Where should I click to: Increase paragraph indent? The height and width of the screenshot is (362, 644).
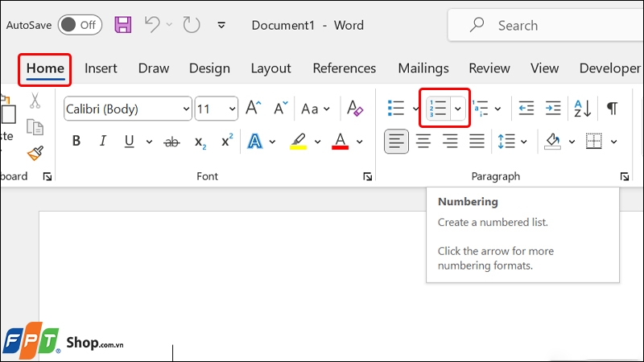click(x=553, y=109)
